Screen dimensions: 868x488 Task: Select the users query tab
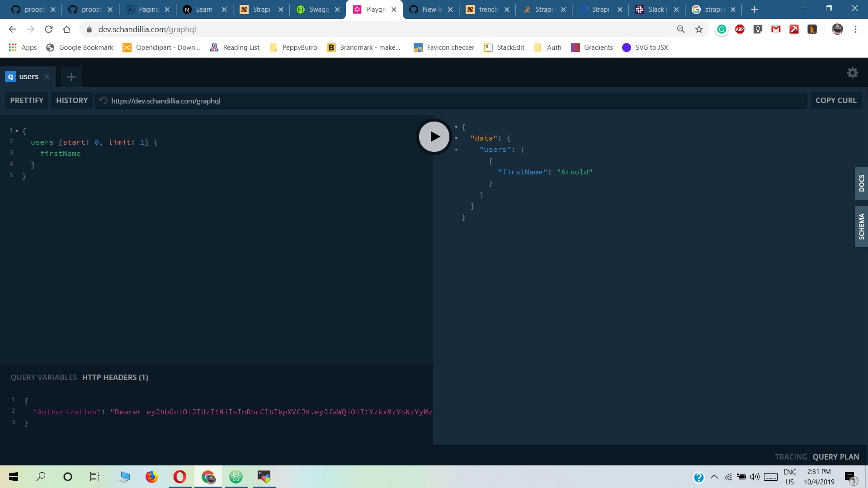(28, 77)
